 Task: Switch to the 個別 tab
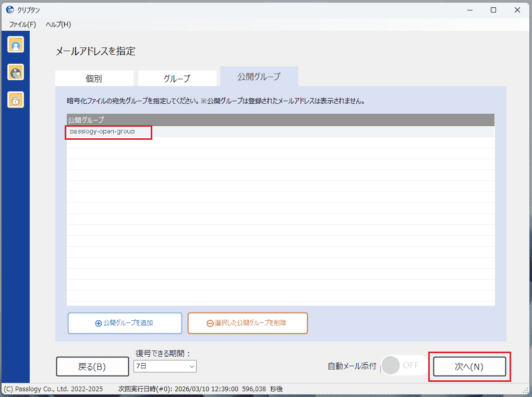click(94, 79)
